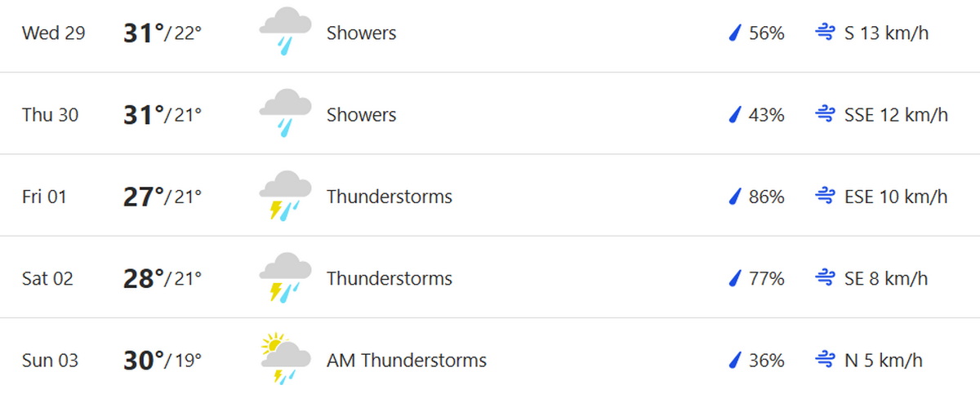Click the Thu 30 showers cloud icon
The width and height of the screenshot is (980, 394).
pos(285,113)
